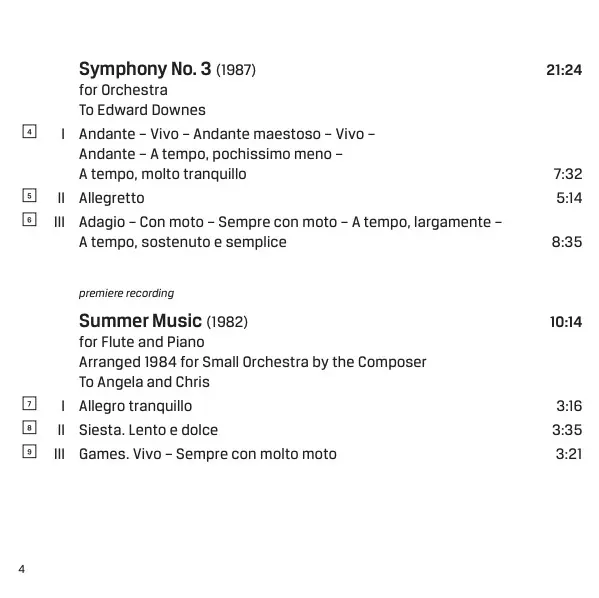Viewport: 599px width, 598px height.
Task: Click the 21:24 total duration
Action: click(x=564, y=70)
